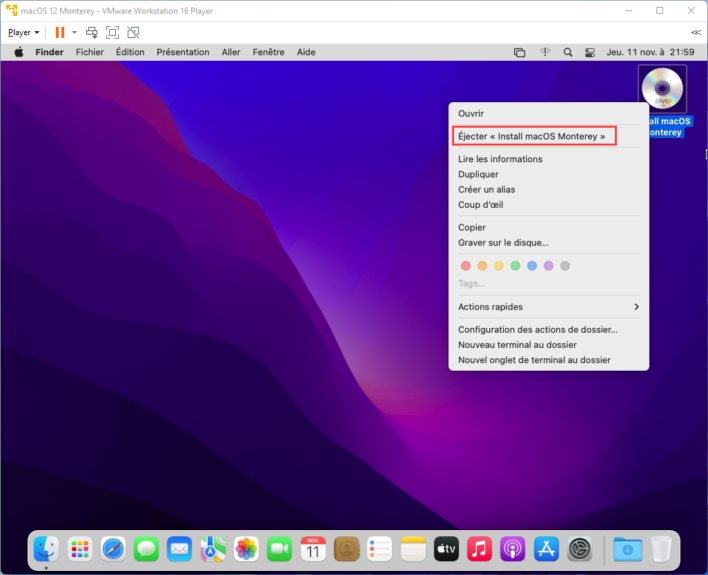Click the screen mirroring menu bar icon

(x=519, y=52)
